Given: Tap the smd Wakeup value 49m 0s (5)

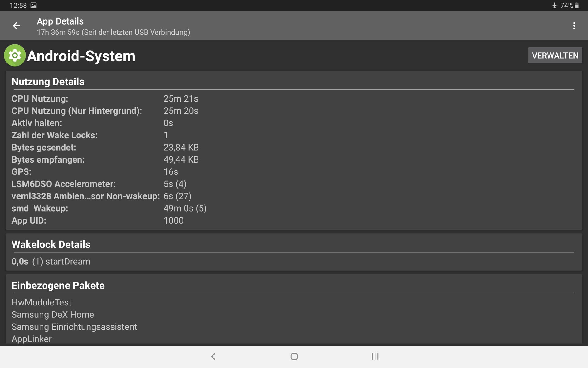Looking at the screenshot, I should coord(185,209).
